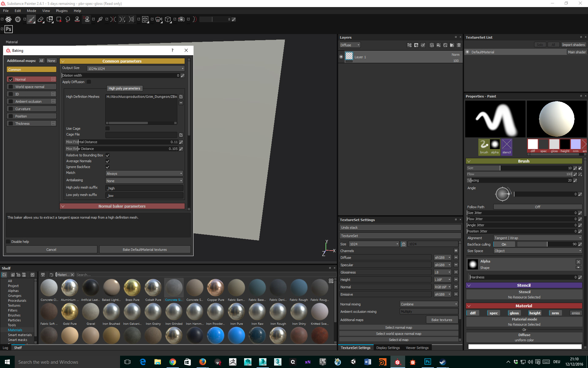Select the Paint brush tool
588x368 pixels.
(31, 19)
